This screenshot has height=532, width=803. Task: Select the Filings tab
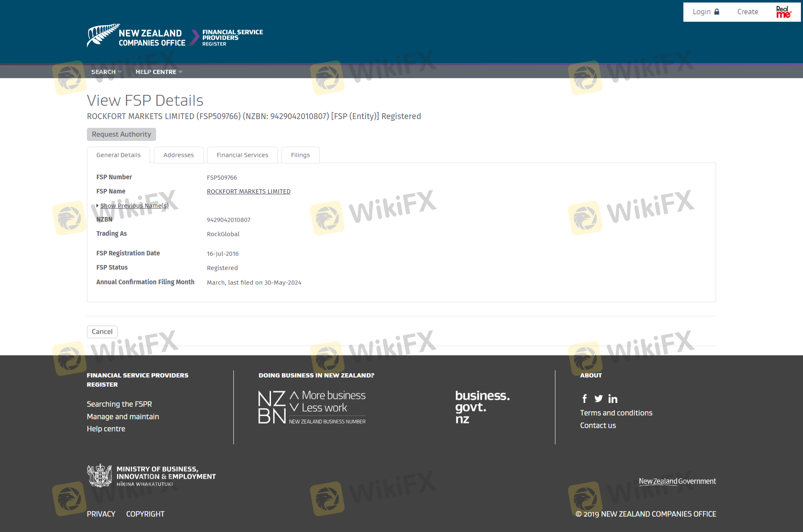point(300,155)
